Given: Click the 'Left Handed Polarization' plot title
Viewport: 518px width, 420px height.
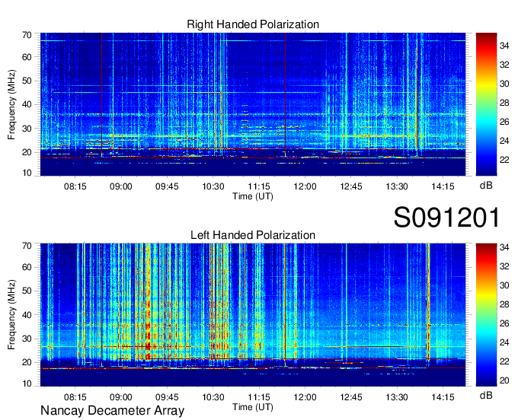Looking at the screenshot, I should pos(253,235).
